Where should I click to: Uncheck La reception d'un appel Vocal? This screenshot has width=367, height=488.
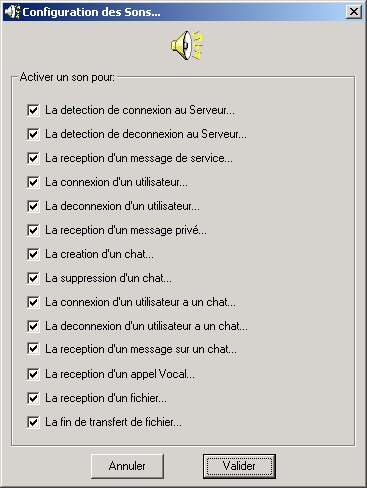tap(33, 374)
